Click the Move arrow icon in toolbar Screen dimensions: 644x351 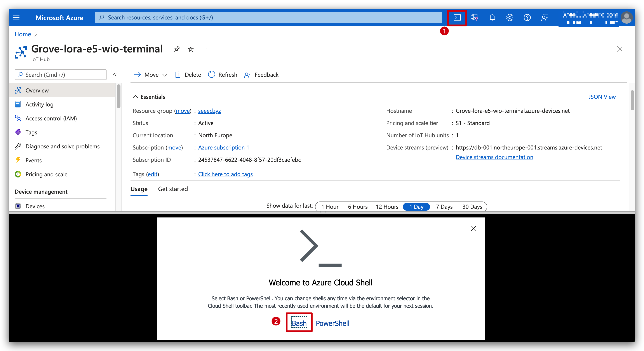pyautogui.click(x=137, y=75)
